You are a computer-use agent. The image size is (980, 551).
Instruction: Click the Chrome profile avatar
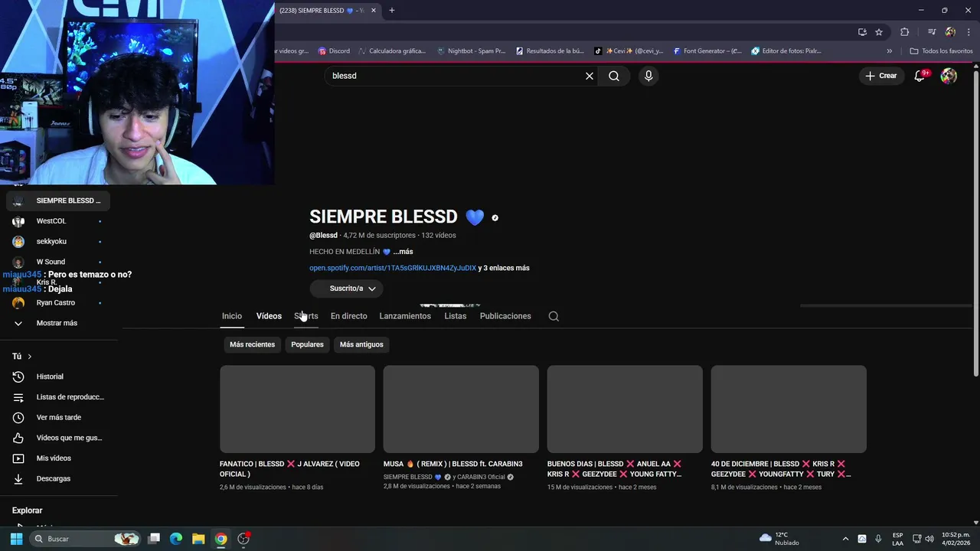coord(950,32)
